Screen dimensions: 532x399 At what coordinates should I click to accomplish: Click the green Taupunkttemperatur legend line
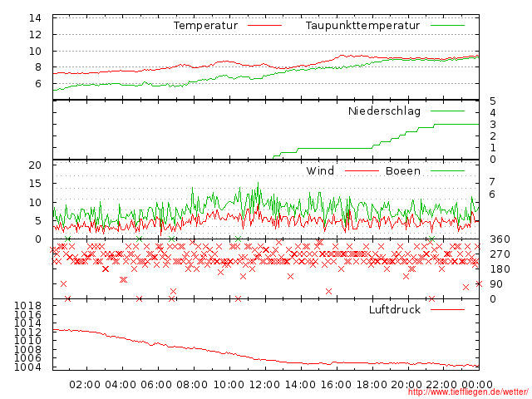click(x=447, y=25)
